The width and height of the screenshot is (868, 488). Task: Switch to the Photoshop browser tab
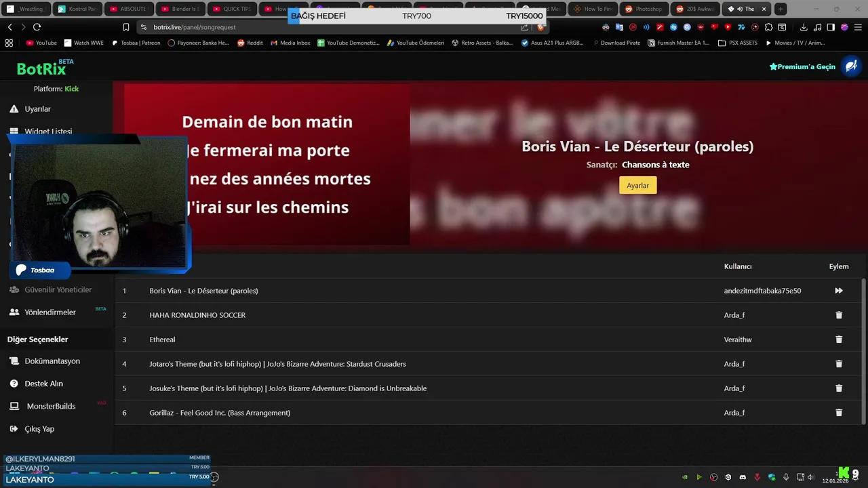[644, 9]
